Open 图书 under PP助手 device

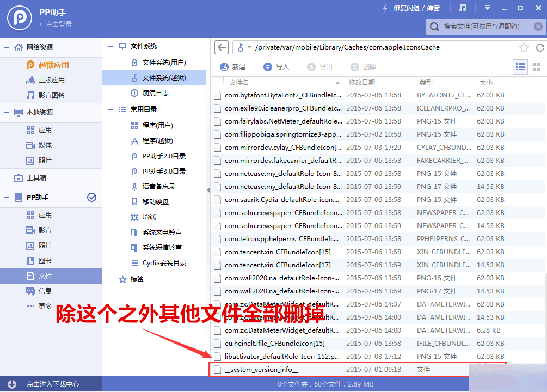[39, 261]
